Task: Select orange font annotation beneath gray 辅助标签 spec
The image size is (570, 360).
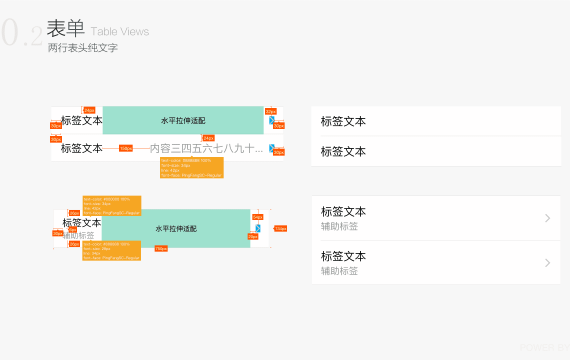Action: coord(112,251)
